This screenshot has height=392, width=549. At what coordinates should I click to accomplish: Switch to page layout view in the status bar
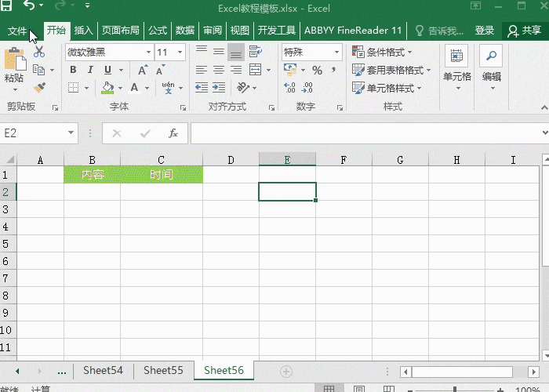coord(359,389)
